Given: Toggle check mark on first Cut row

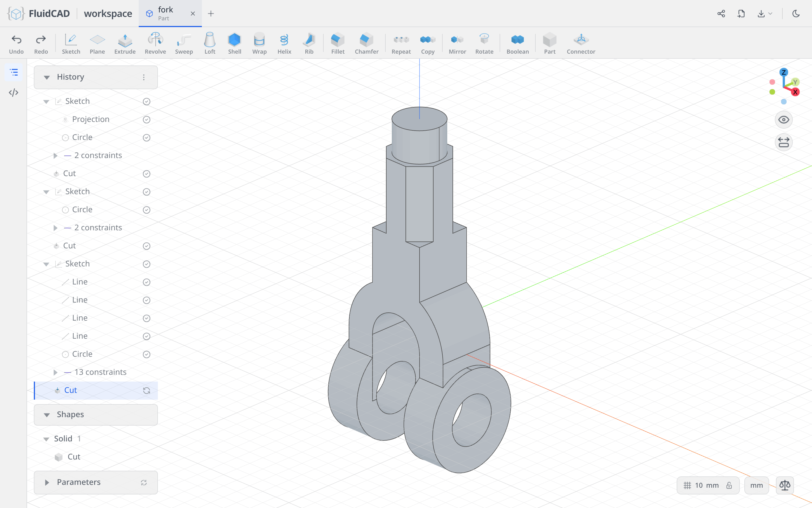Looking at the screenshot, I should coord(147,174).
